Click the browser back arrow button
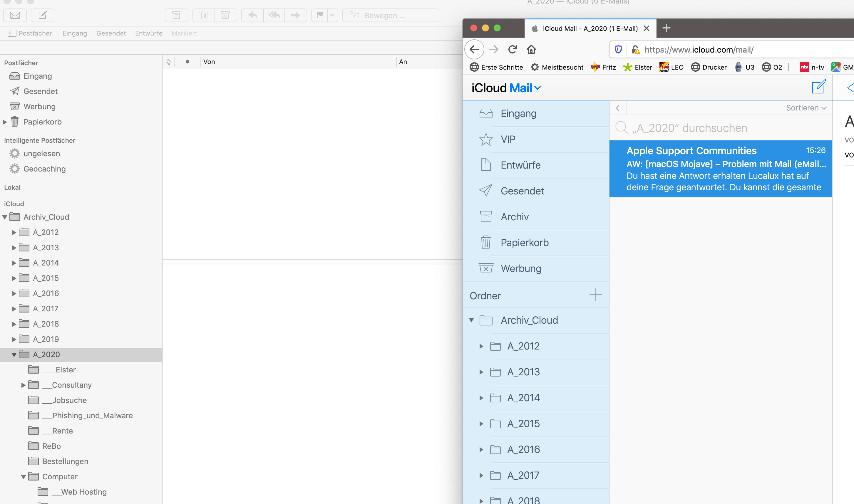Image resolution: width=854 pixels, height=504 pixels. [x=474, y=50]
